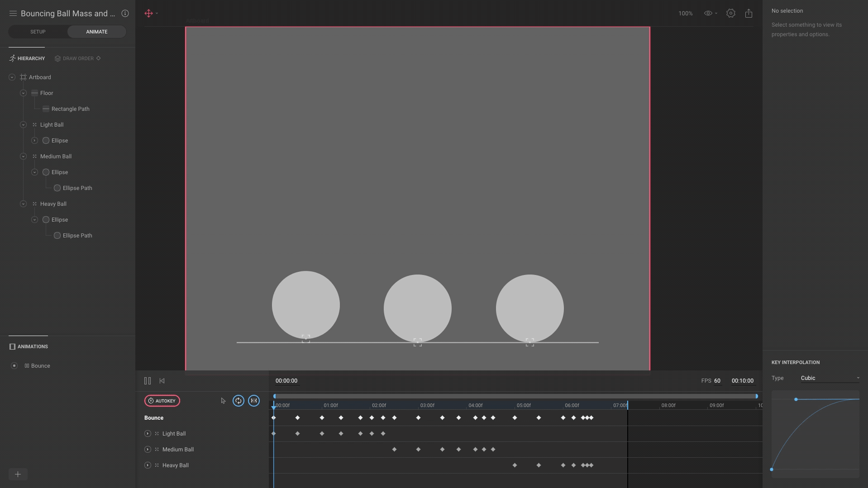Click the file info icon
The height and width of the screenshot is (488, 868).
pos(125,14)
